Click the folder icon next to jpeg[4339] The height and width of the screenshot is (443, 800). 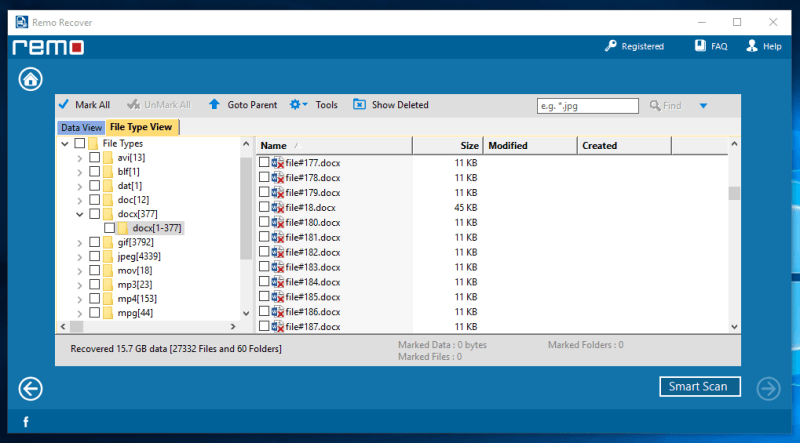[x=108, y=256]
